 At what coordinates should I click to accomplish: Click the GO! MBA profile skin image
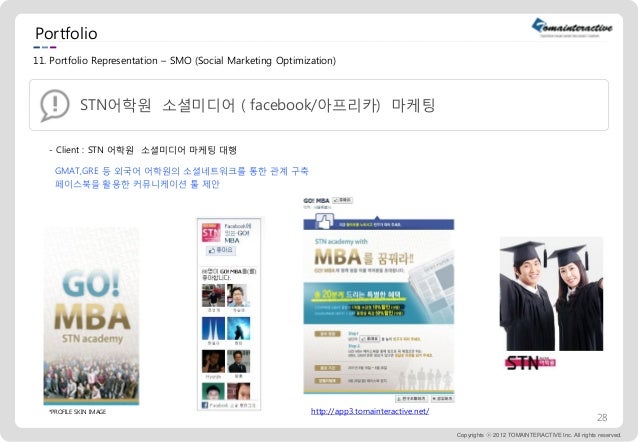[x=91, y=316]
